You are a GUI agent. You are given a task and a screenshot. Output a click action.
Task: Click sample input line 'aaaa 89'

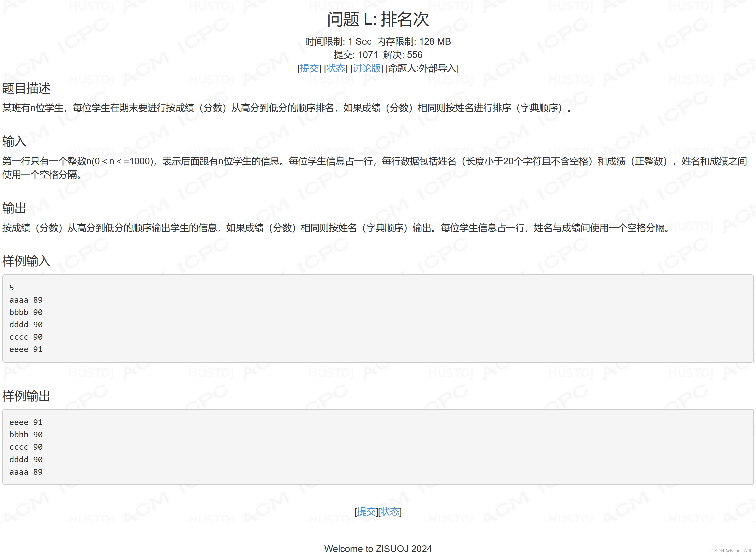point(26,300)
